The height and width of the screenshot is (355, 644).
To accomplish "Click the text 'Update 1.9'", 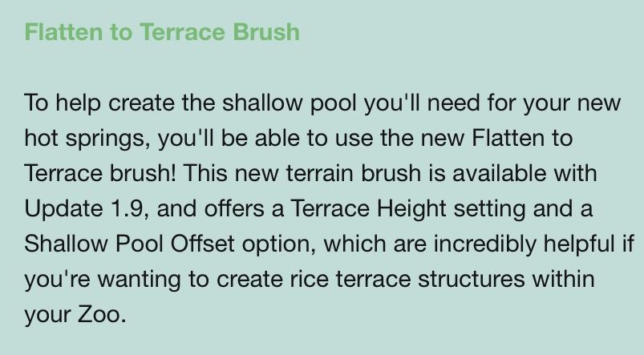I will pos(83,208).
